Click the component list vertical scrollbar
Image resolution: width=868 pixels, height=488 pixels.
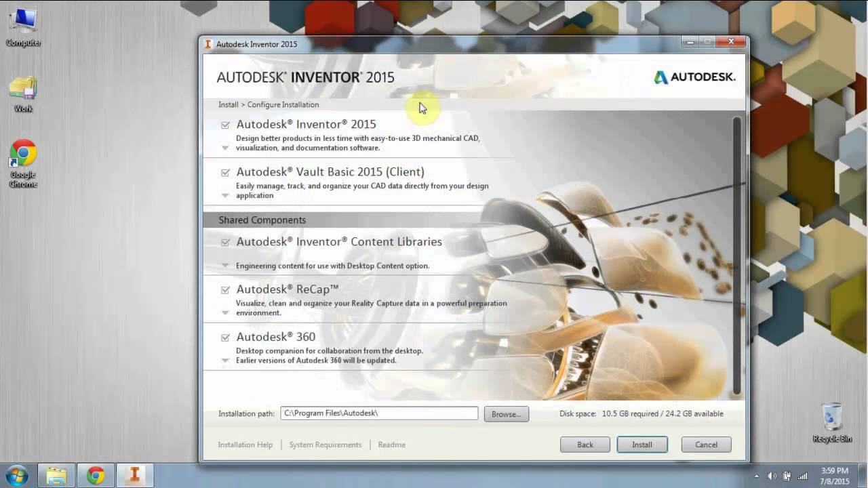(x=737, y=256)
